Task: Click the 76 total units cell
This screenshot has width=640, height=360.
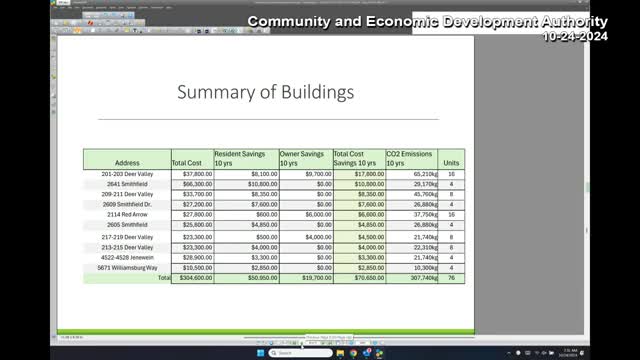Action: 451,278
